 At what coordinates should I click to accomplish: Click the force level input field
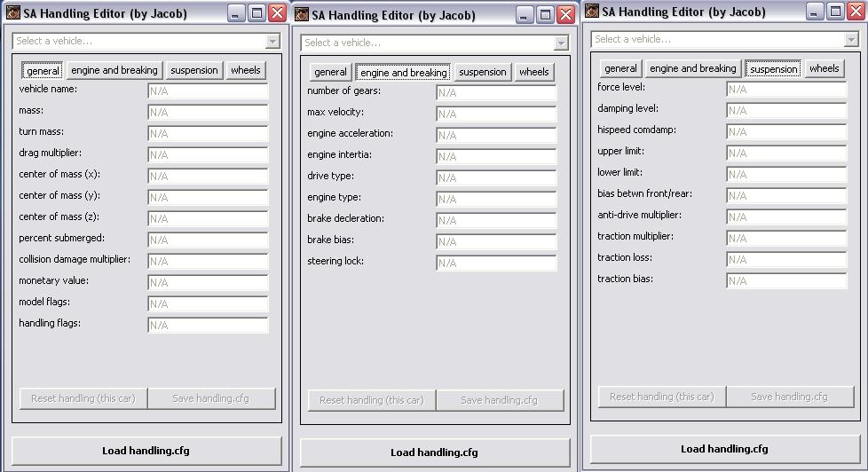[786, 89]
